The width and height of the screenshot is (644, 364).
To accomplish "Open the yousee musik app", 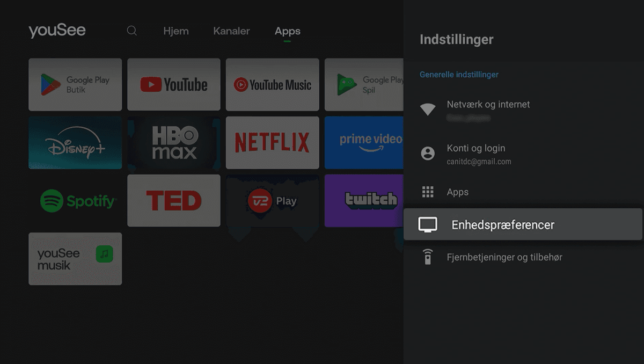I will [x=75, y=259].
